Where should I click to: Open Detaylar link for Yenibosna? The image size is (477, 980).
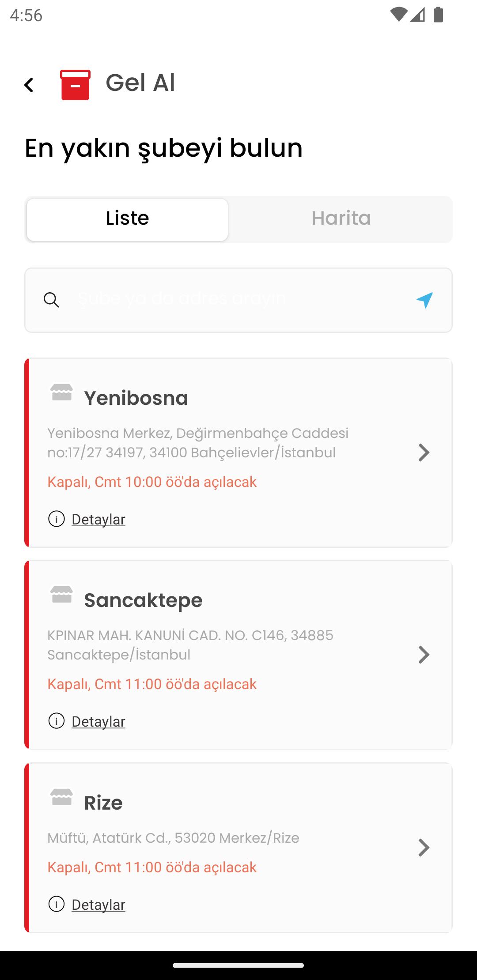click(x=98, y=520)
